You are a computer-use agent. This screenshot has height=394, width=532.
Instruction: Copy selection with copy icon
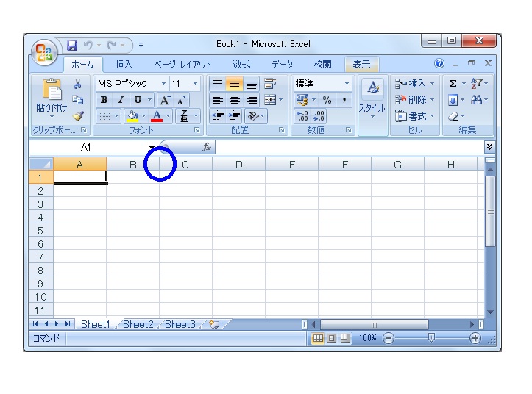78,100
